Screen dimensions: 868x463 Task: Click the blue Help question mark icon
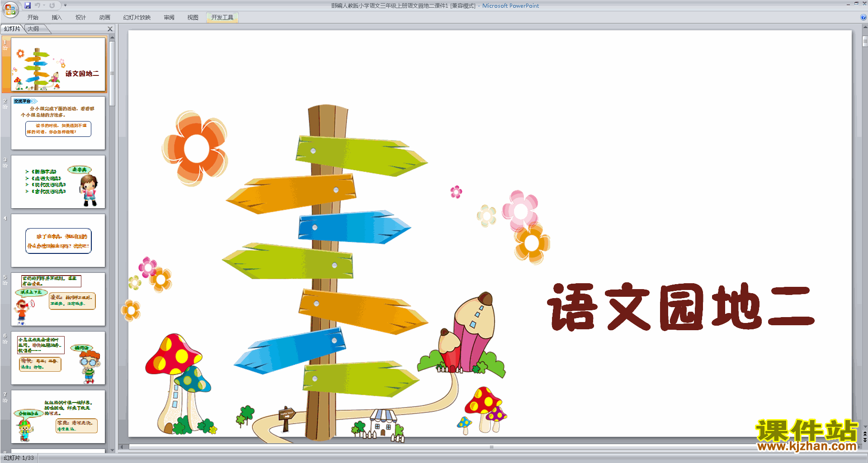pyautogui.click(x=863, y=18)
